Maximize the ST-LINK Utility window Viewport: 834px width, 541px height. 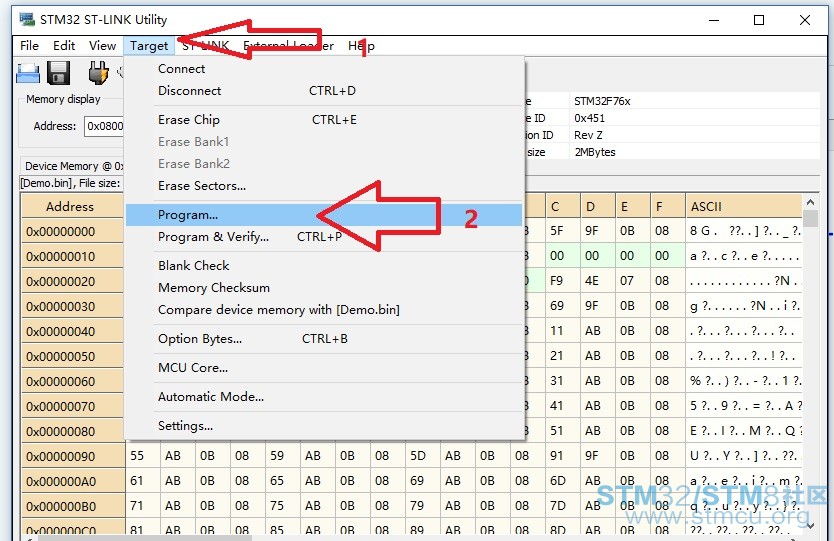click(759, 20)
